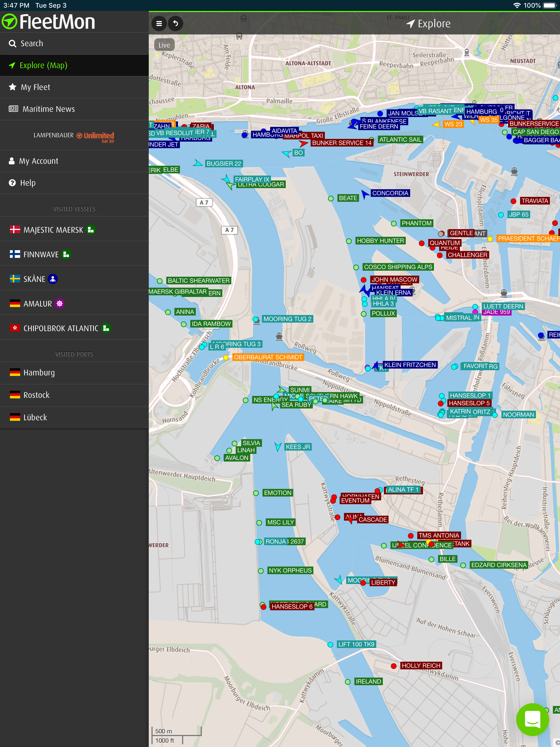Open My Fleet section
This screenshot has width=560, height=747.
[x=35, y=87]
